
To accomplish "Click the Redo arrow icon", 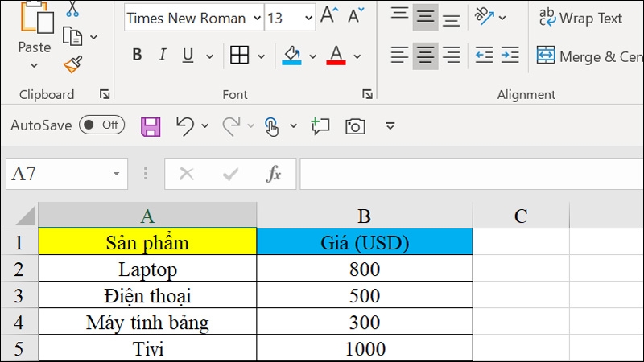I will 231,126.
